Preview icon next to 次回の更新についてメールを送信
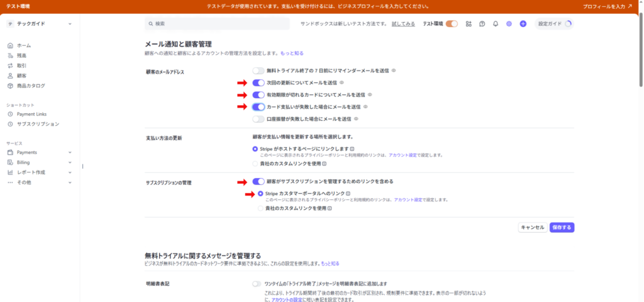This screenshot has height=302, width=644. pyautogui.click(x=341, y=82)
